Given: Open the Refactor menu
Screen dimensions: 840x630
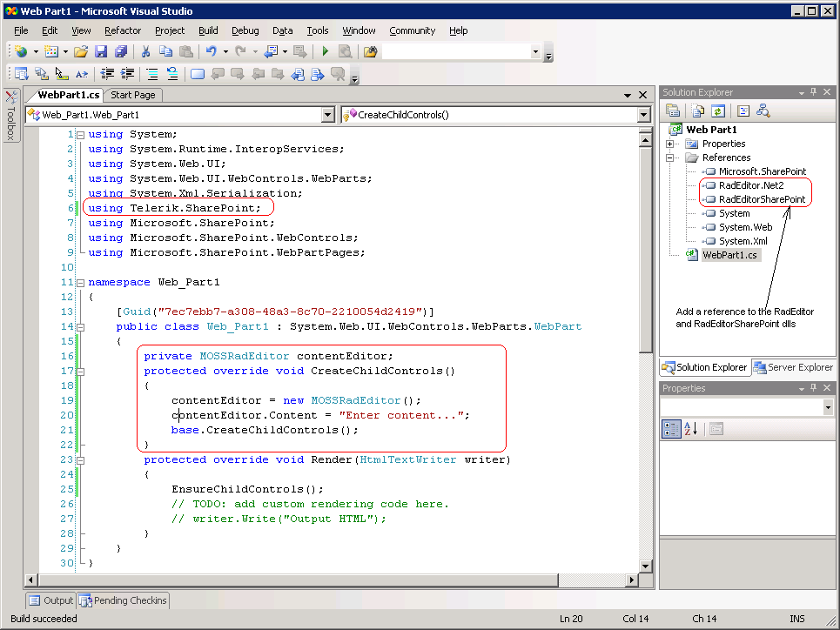Looking at the screenshot, I should [123, 30].
